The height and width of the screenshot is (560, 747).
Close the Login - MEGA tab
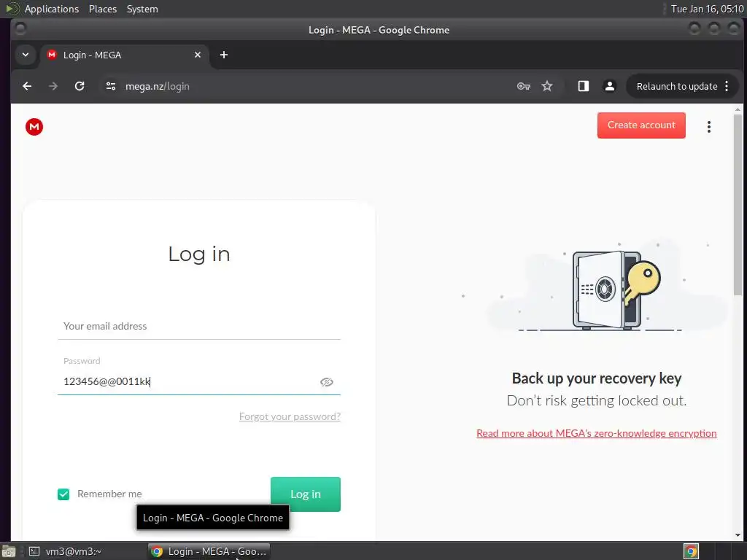[x=198, y=55]
